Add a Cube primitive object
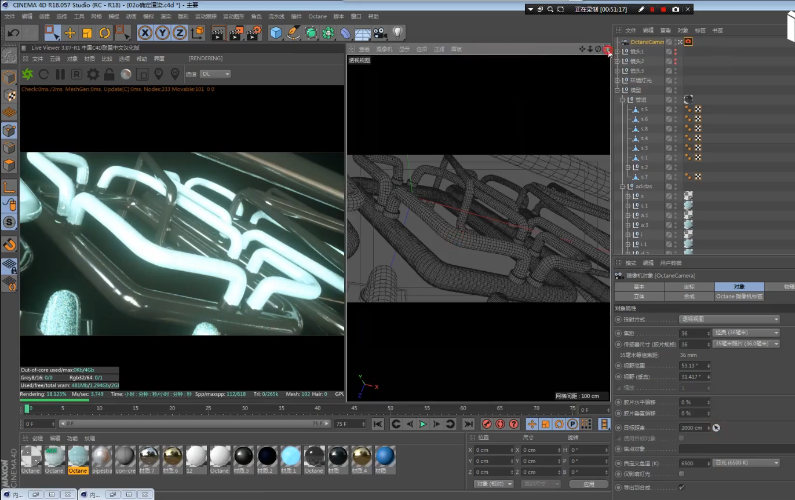Viewport: 795px width, 500px height. coord(276,33)
